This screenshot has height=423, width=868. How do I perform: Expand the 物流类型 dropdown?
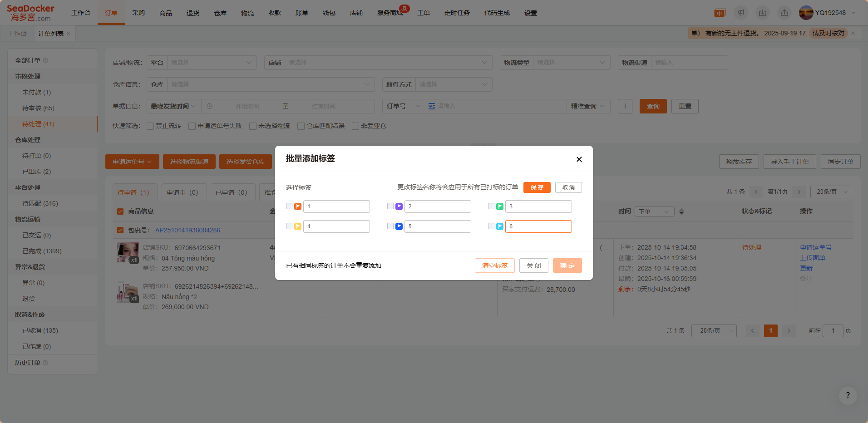tap(571, 63)
